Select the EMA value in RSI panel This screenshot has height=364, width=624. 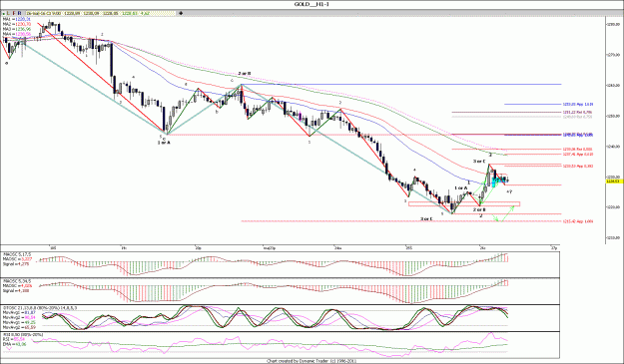tap(21, 344)
